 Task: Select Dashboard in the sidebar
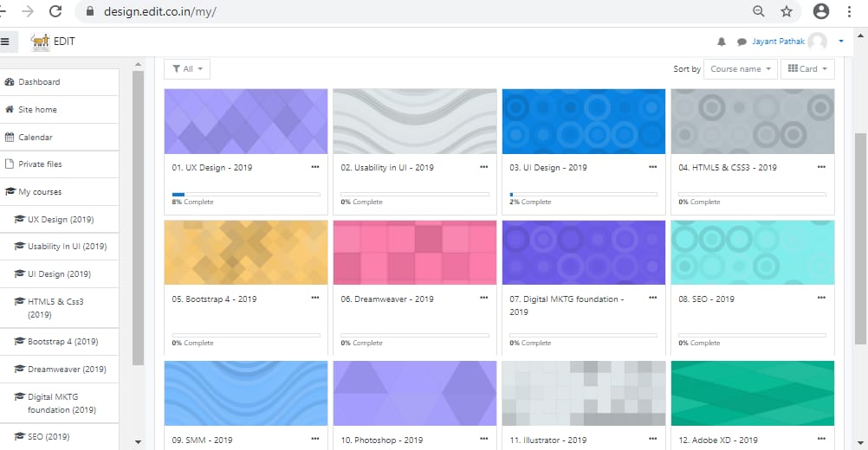39,82
